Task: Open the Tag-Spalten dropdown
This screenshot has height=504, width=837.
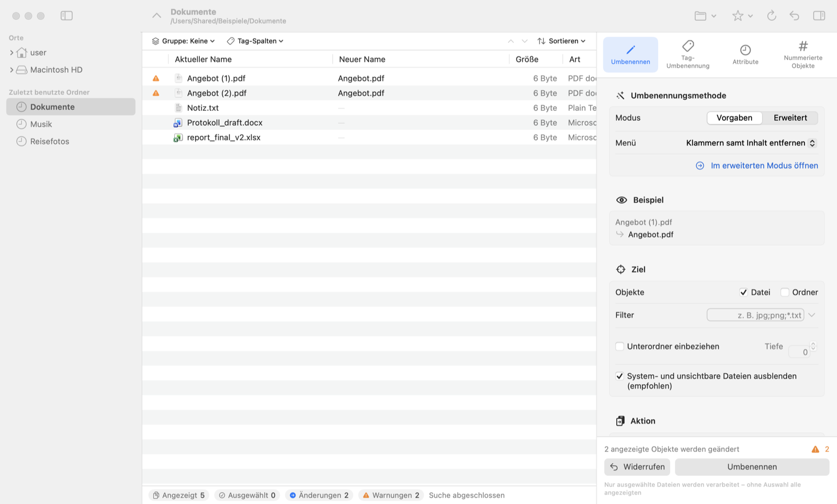Action: click(255, 41)
